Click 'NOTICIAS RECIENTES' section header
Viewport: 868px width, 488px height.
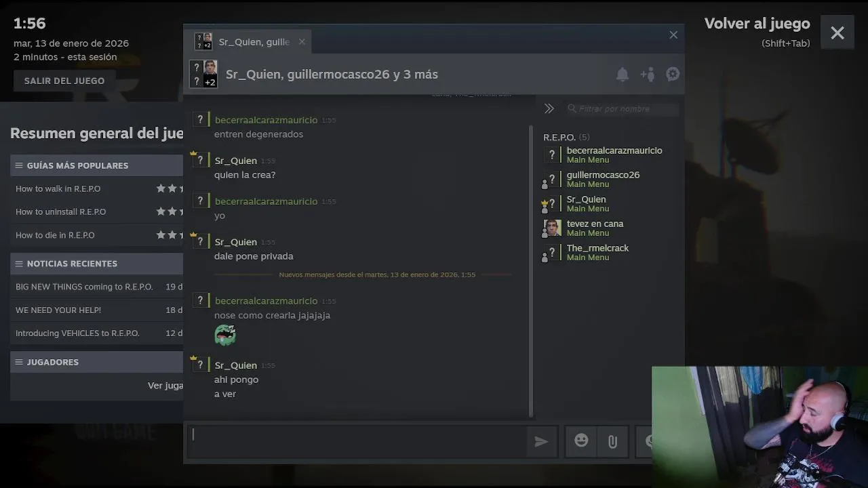coord(97,264)
